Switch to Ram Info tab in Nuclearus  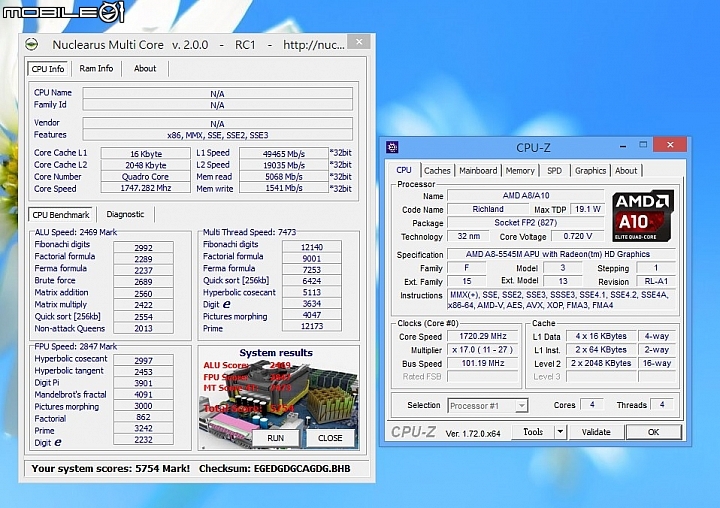pos(96,68)
